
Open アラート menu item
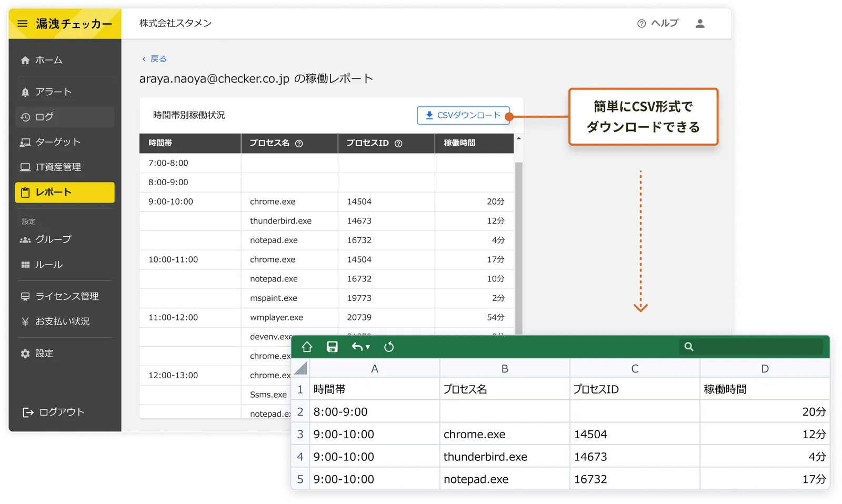pos(65,92)
